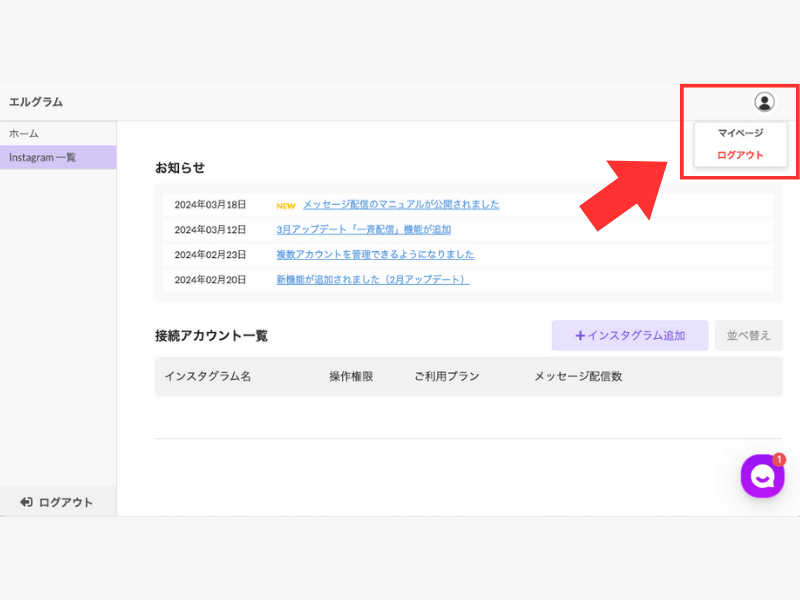Open 複数アカウントを管理できるようになりました link
Image resolution: width=800 pixels, height=600 pixels.
pos(375,255)
